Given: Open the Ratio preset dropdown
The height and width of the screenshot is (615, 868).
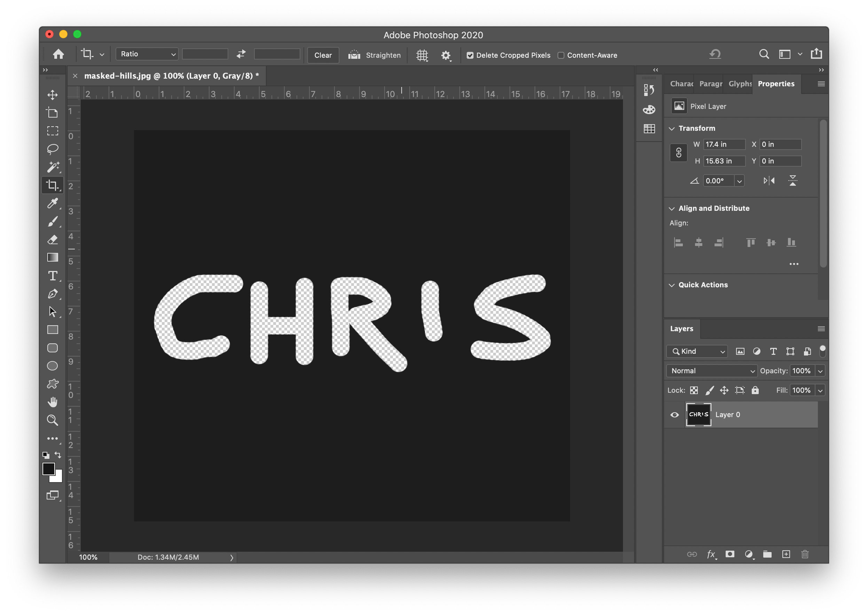Looking at the screenshot, I should click(x=147, y=54).
